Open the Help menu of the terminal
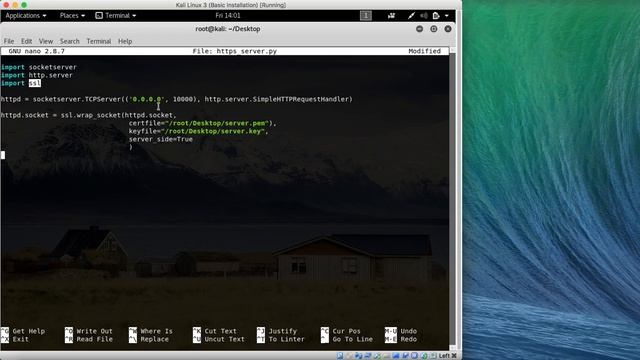640x360 pixels. [x=125, y=41]
